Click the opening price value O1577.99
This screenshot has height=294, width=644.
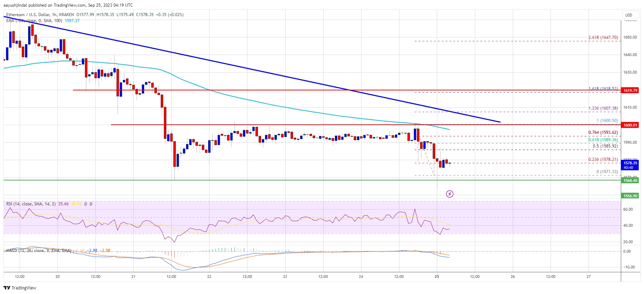coord(85,15)
